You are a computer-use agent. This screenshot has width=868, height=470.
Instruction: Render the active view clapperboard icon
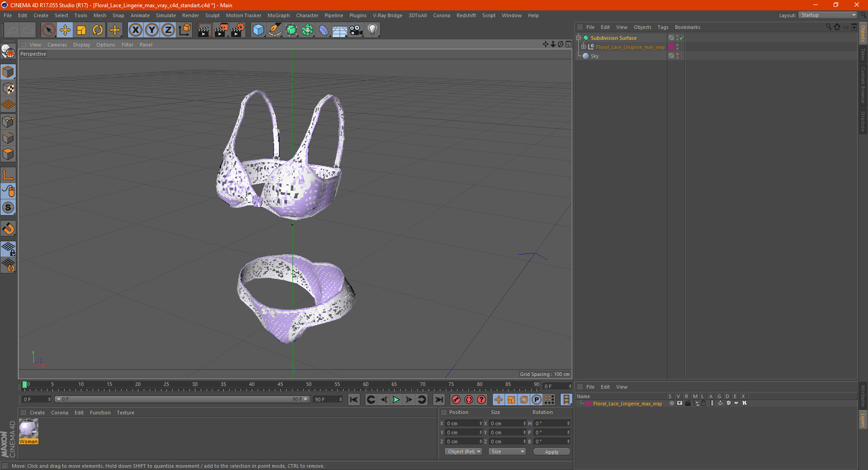coord(204,30)
